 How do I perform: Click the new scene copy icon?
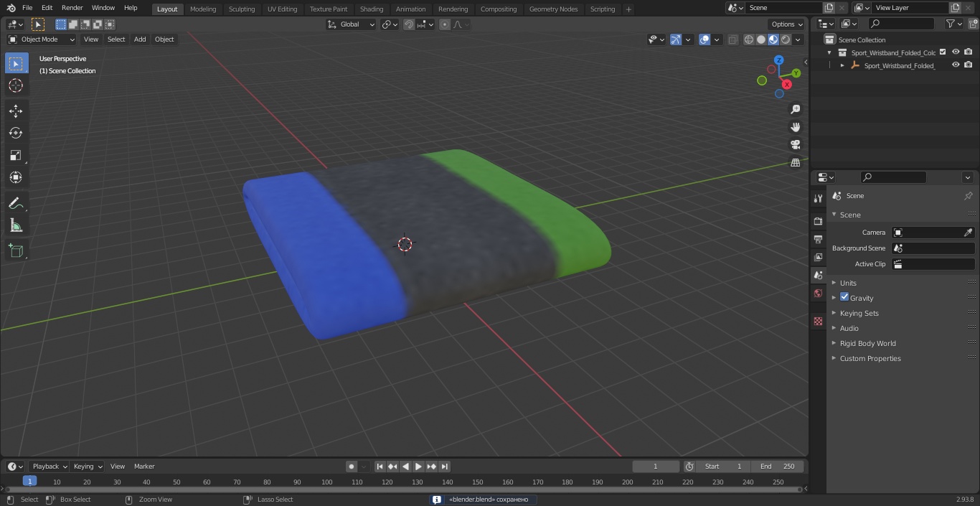829,8
